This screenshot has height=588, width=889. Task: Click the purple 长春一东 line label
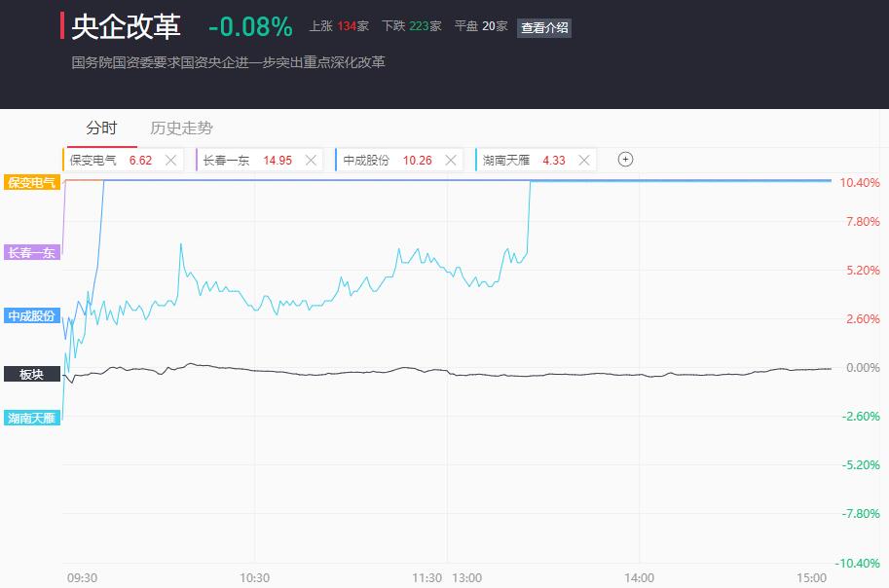[x=32, y=253]
